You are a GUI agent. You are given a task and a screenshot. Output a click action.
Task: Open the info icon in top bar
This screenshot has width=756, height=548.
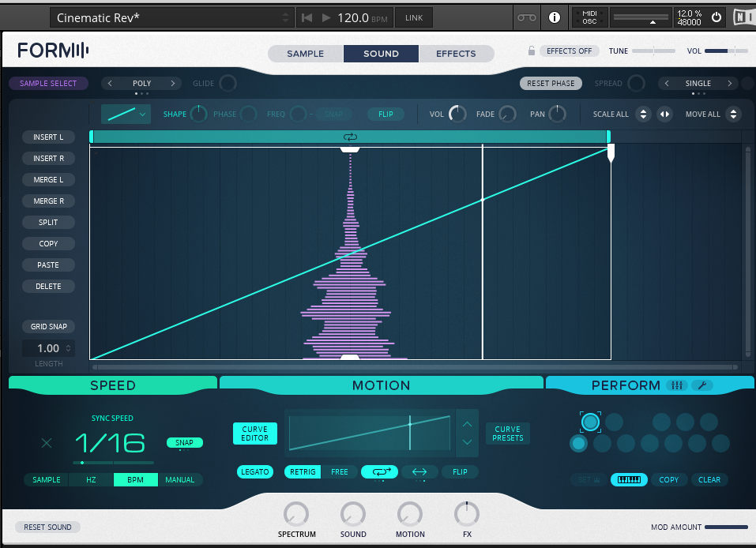(x=555, y=18)
